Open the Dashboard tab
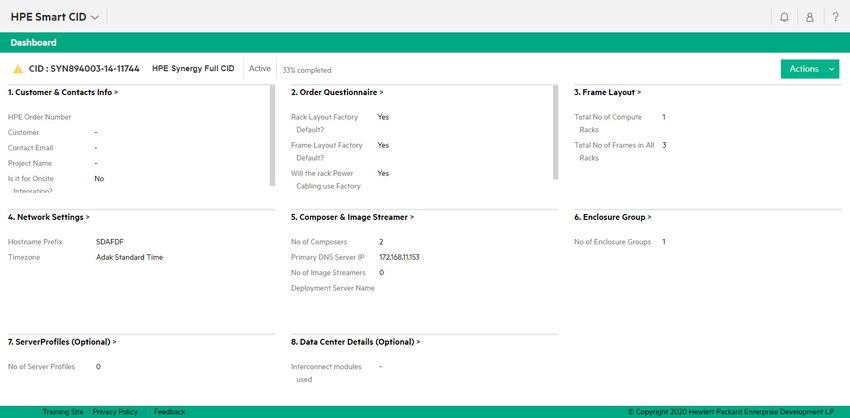Image resolution: width=850 pixels, height=418 pixels. coord(33,42)
